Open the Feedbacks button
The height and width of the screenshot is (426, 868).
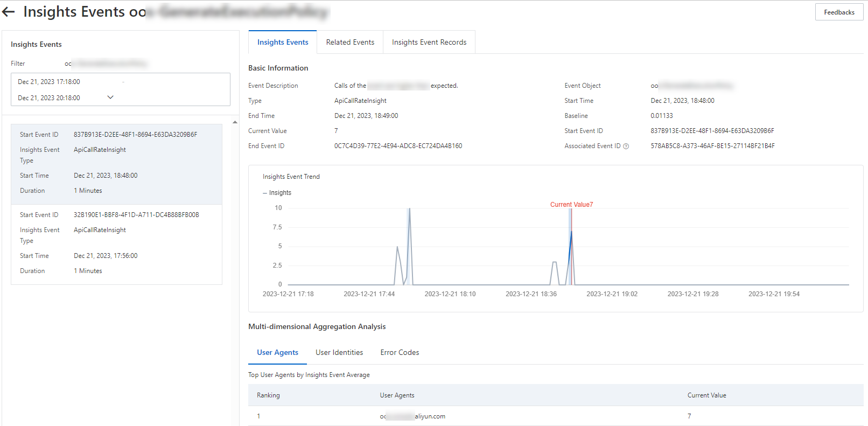point(839,12)
